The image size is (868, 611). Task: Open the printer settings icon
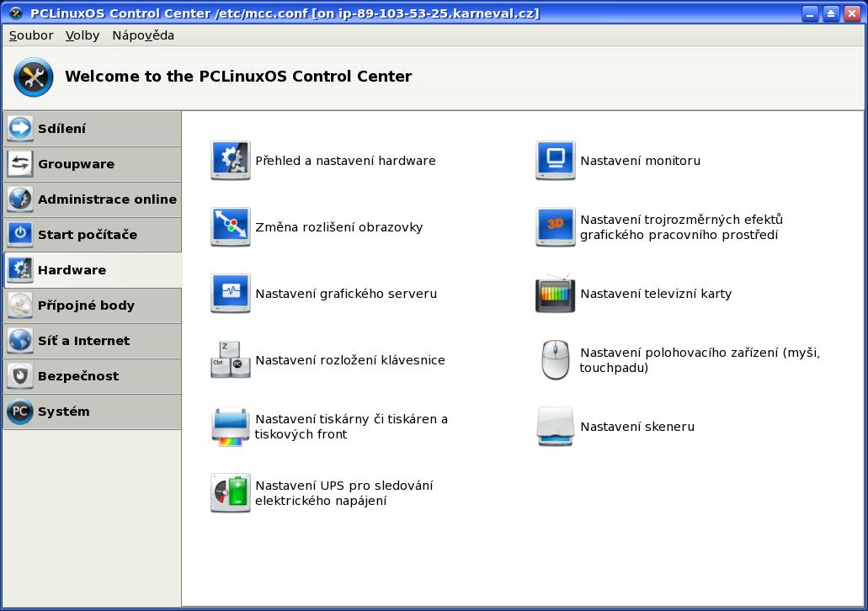231,426
